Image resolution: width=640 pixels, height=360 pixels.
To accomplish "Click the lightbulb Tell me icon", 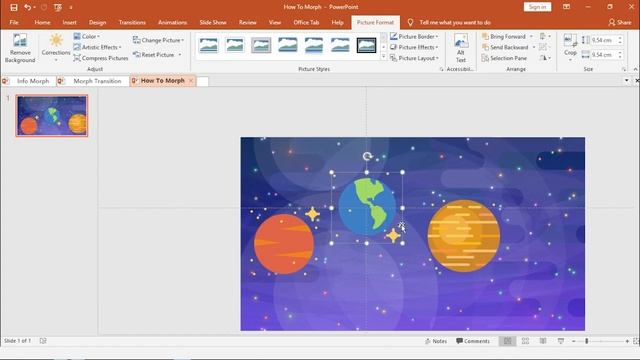I will (410, 22).
